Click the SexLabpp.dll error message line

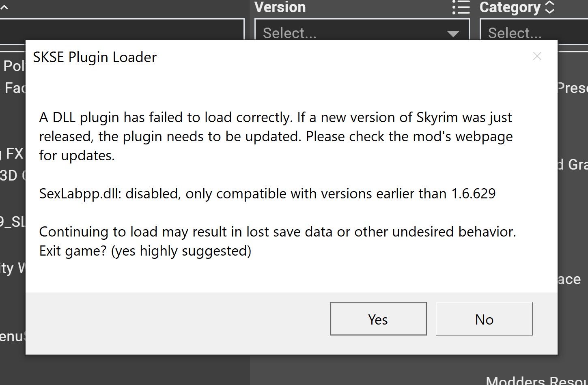[267, 194]
